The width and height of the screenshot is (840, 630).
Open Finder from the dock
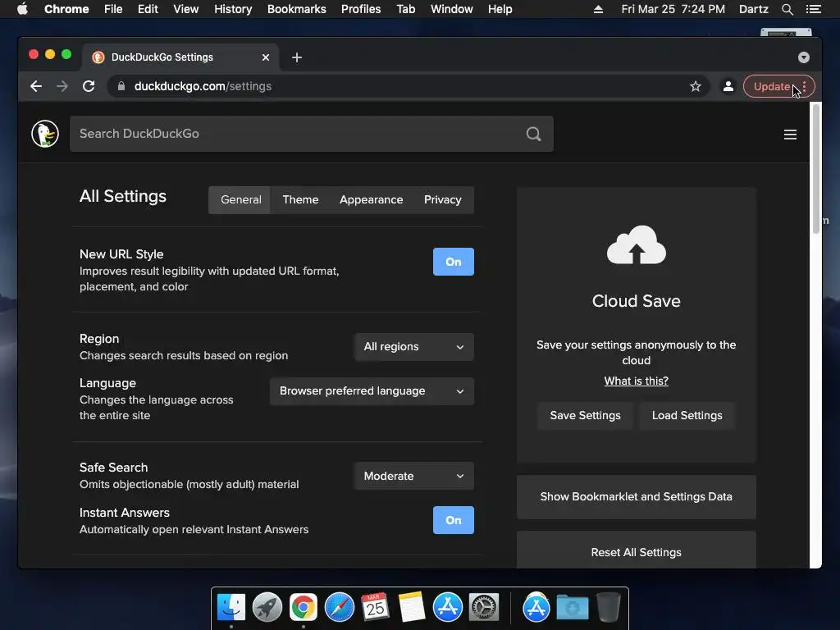coord(231,608)
